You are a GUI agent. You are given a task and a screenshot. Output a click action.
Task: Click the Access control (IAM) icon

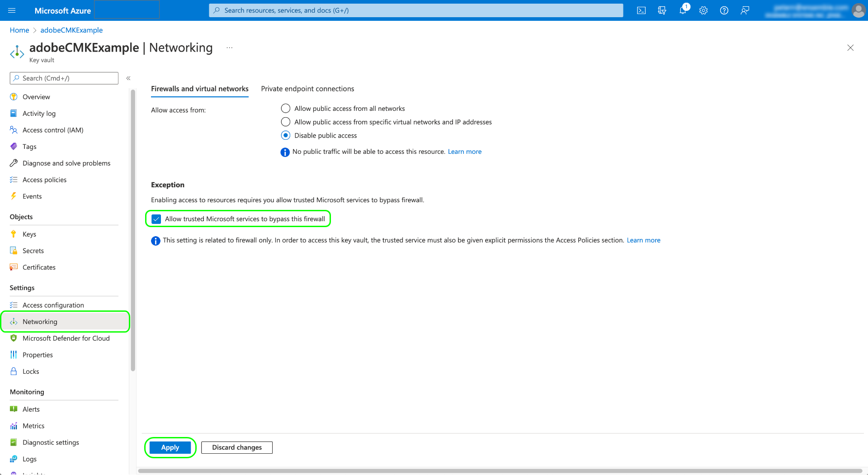[14, 130]
